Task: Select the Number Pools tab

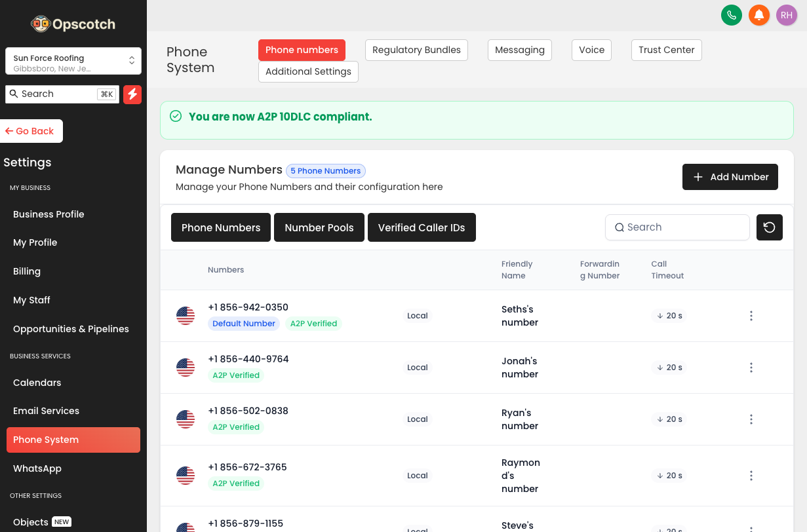Action: click(319, 228)
